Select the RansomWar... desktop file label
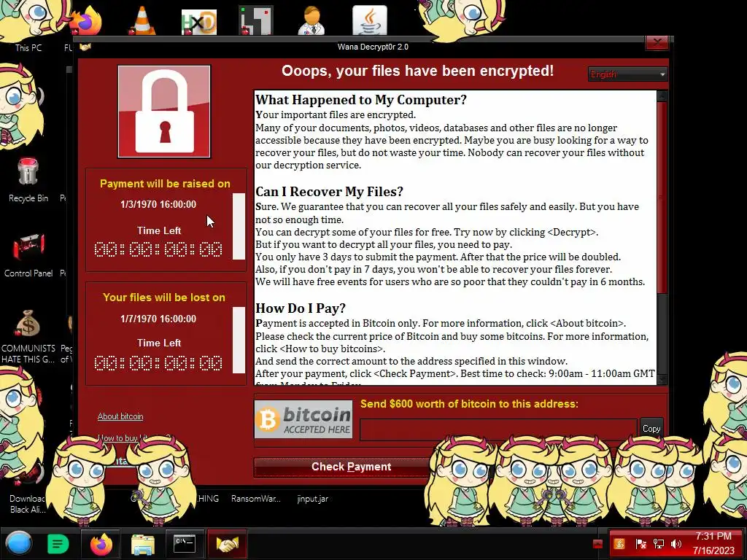747x560 pixels. [256, 499]
